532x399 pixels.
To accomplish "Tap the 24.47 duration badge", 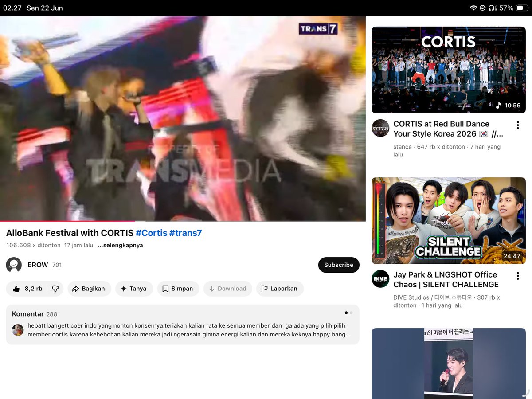I will (x=512, y=256).
